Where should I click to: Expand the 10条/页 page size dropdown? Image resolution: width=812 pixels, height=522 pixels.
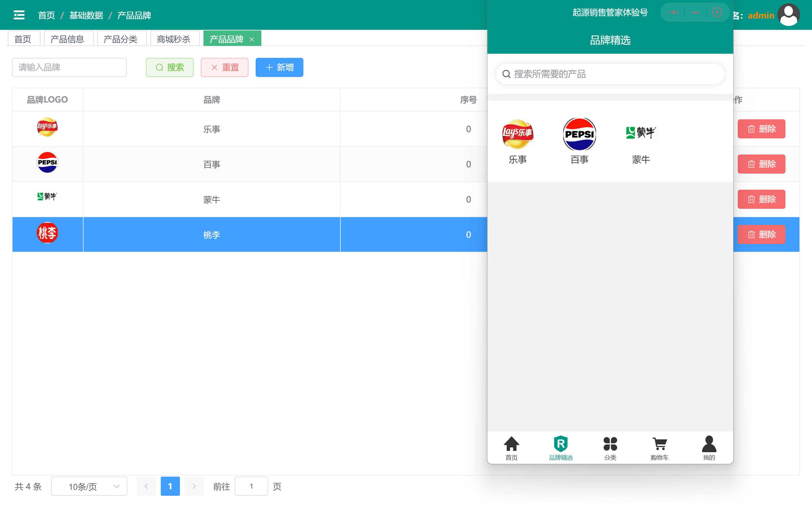pyautogui.click(x=89, y=487)
